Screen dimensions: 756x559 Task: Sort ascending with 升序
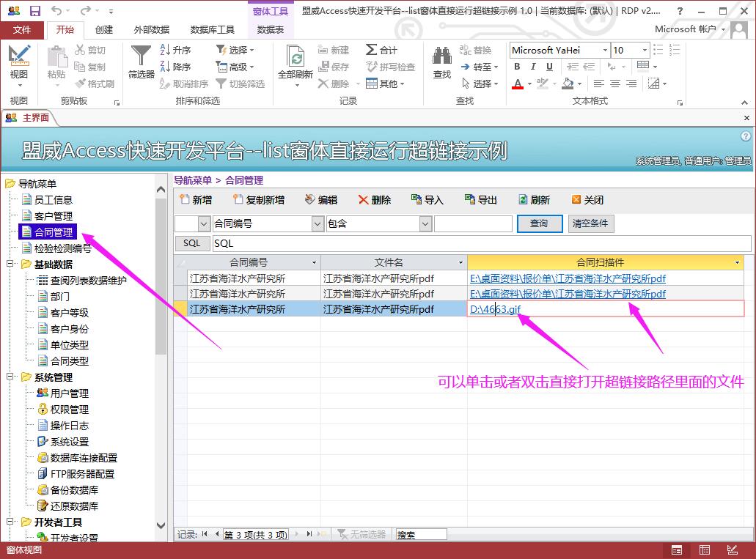175,50
